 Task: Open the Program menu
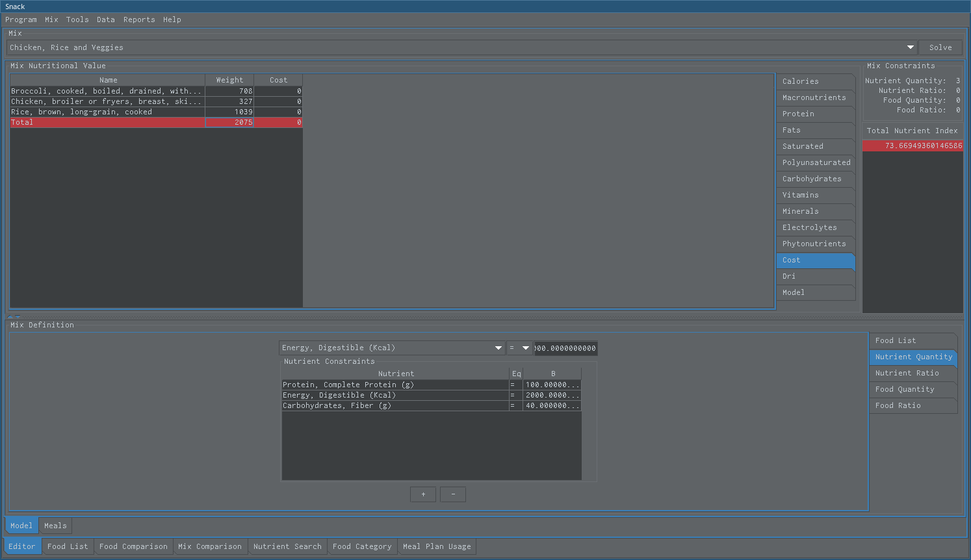(21, 19)
